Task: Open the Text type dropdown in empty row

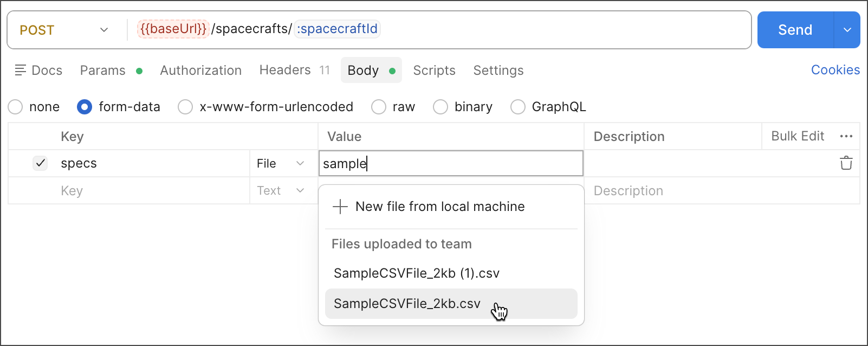Action: [280, 191]
